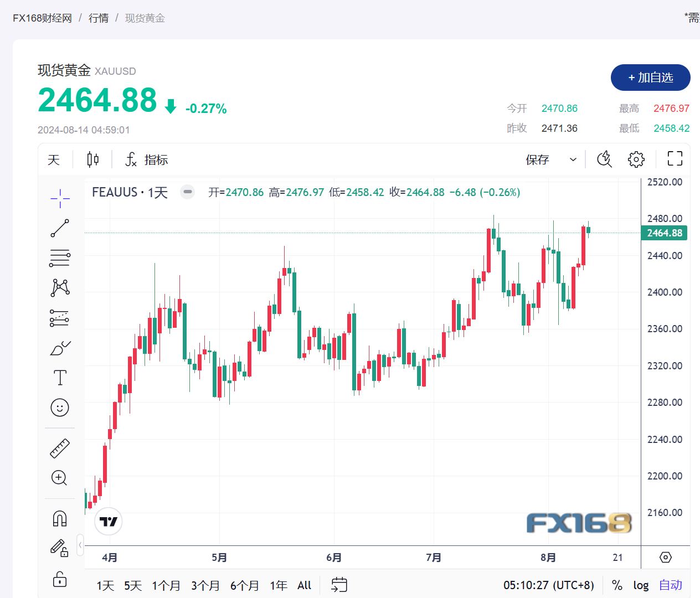Open chart settings gear icon
The width and height of the screenshot is (700, 598).
click(x=636, y=159)
